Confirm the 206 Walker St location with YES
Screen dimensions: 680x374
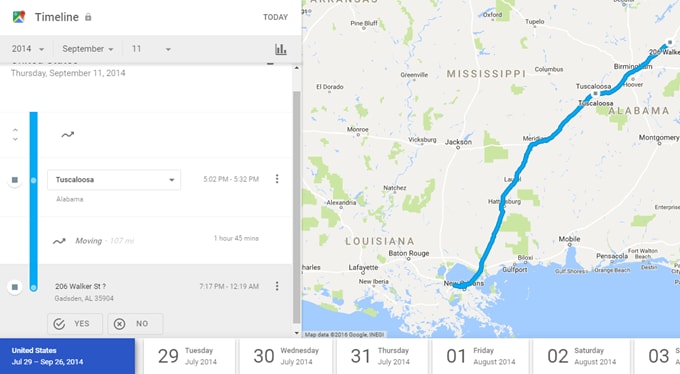click(x=75, y=324)
